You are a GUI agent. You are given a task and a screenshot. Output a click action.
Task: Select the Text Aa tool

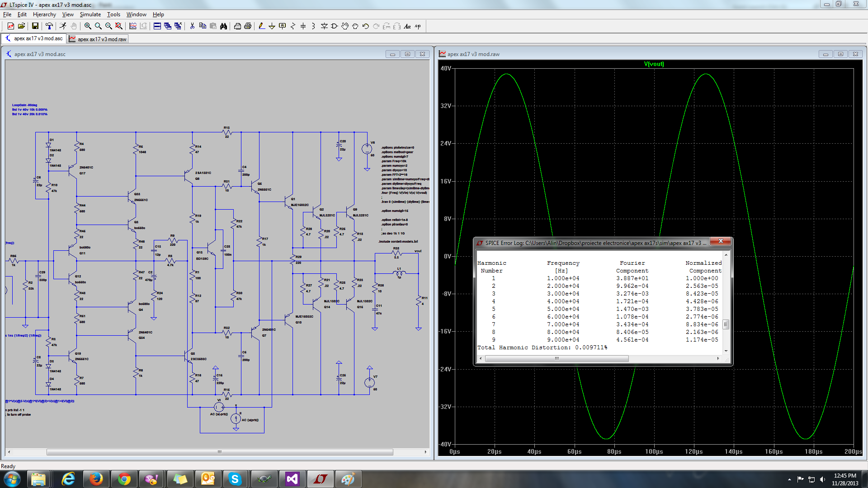407,26
